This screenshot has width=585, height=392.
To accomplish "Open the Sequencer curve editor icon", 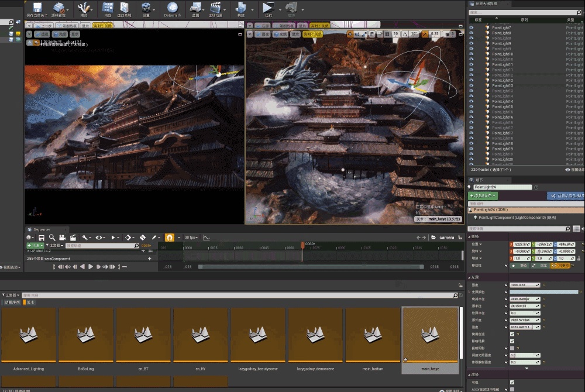I will [206, 238].
